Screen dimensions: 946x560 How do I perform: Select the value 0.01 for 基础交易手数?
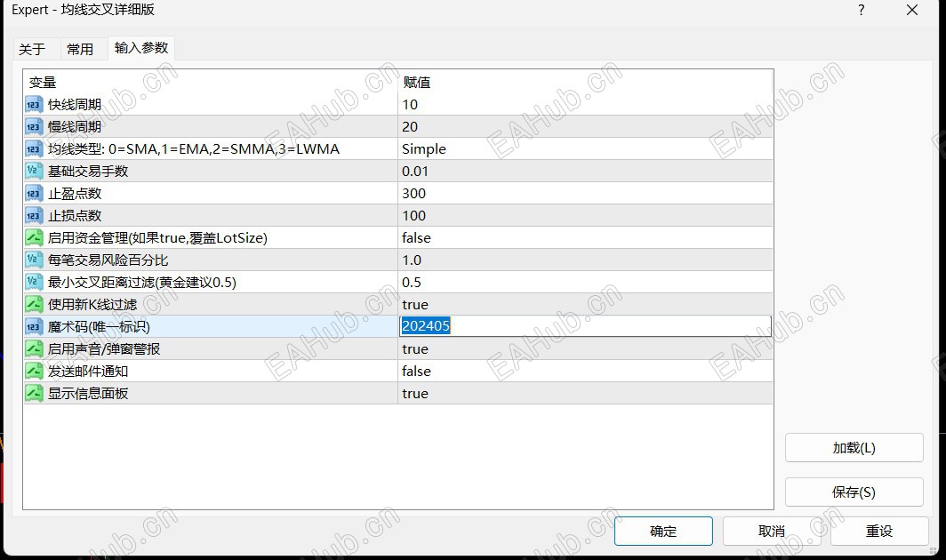tap(415, 172)
